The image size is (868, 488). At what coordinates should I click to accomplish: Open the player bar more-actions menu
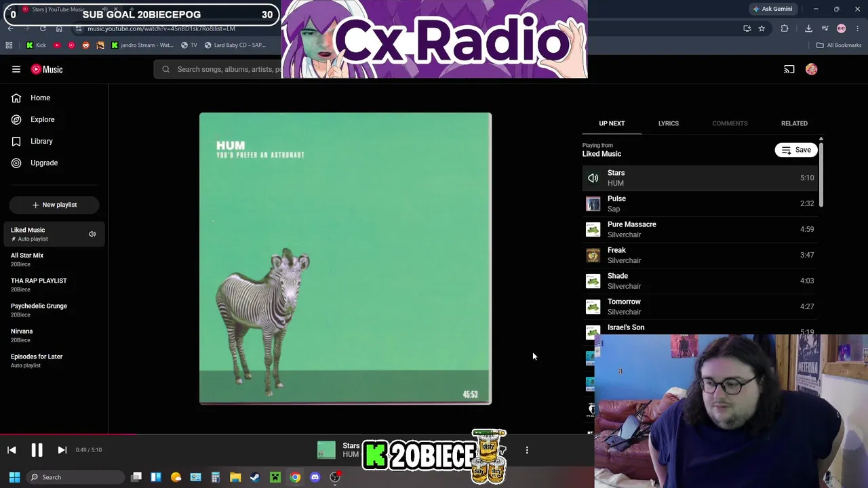pyautogui.click(x=527, y=450)
